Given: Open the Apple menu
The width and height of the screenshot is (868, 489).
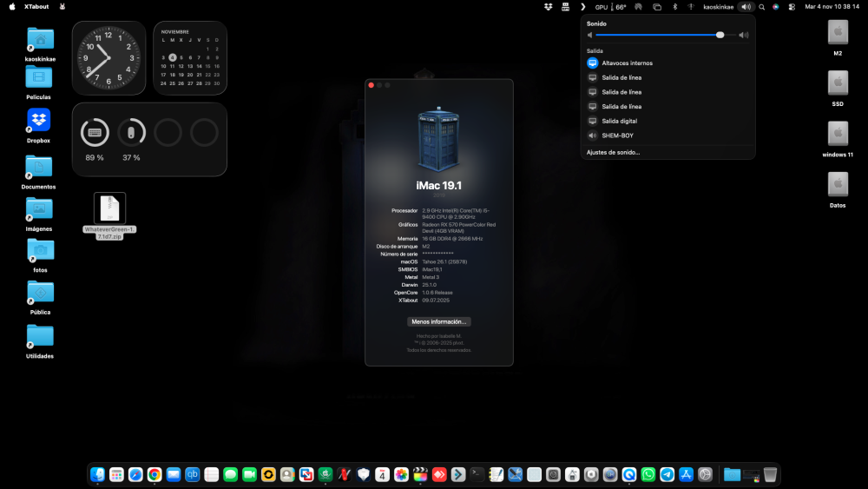Looking at the screenshot, I should [11, 7].
